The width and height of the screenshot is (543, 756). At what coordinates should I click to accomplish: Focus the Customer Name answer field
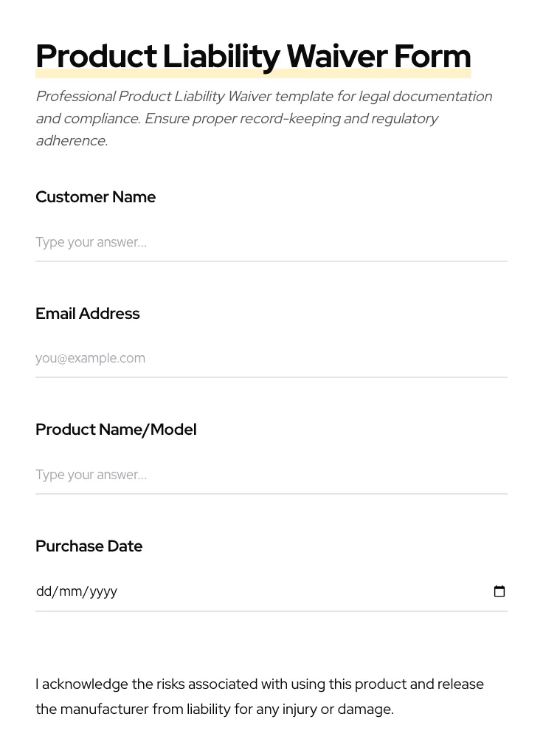coord(271,242)
